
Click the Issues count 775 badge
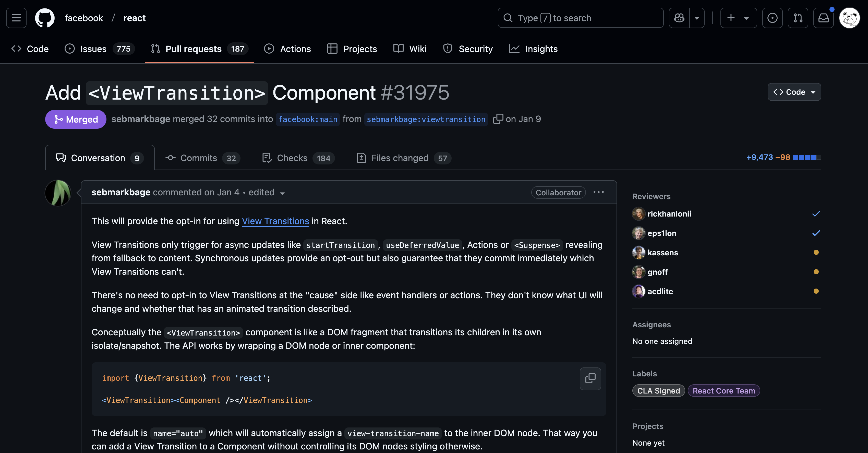124,49
